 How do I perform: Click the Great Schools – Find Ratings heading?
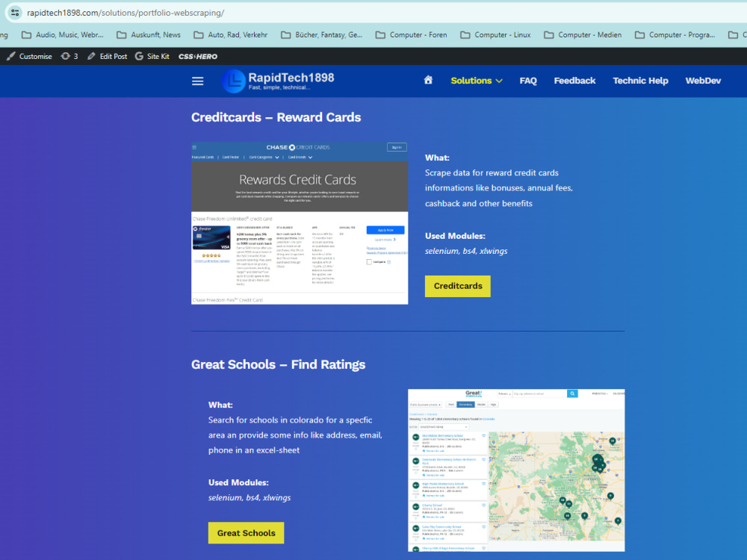tap(278, 364)
